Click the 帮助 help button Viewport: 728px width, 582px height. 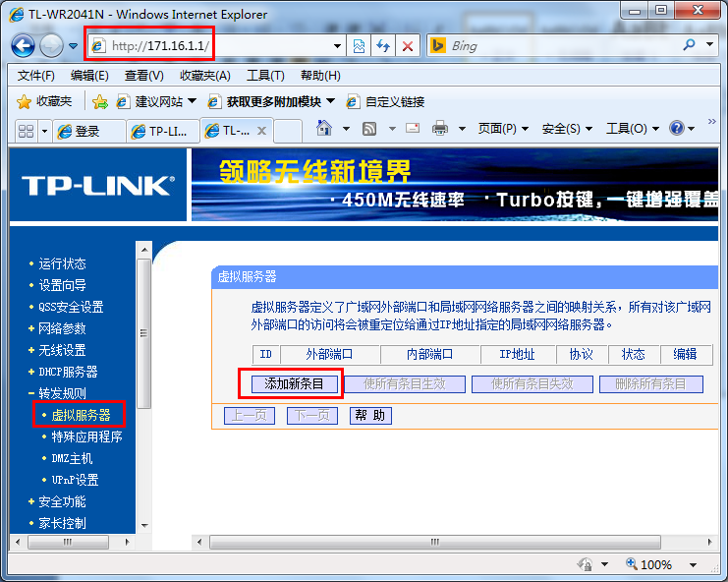coord(370,415)
